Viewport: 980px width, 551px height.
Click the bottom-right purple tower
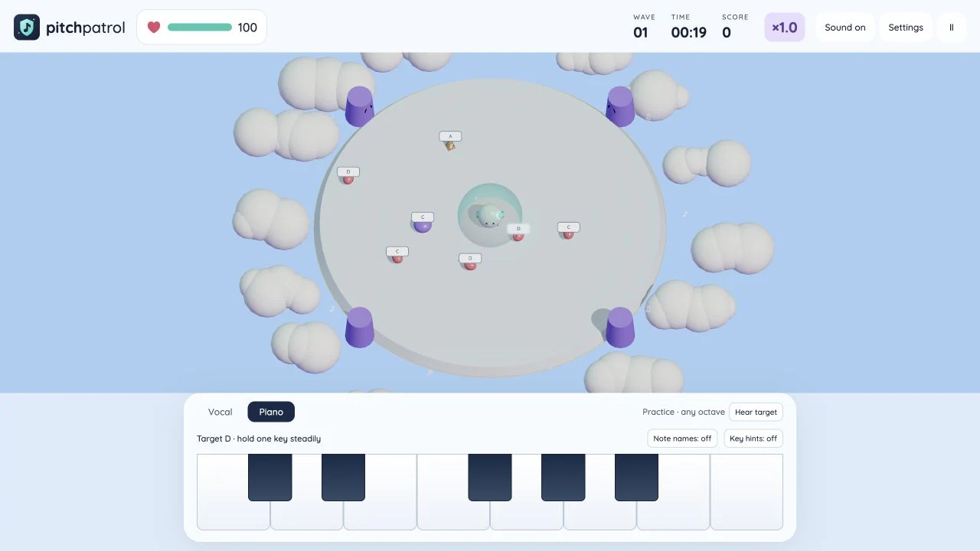[620, 328]
